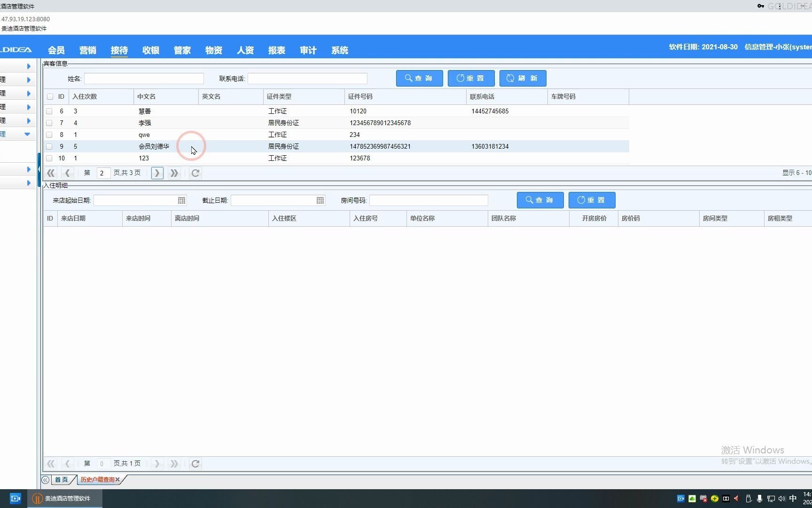The height and width of the screenshot is (508, 812).
Task: Click 重置 button in check-in details section
Action: (592, 200)
